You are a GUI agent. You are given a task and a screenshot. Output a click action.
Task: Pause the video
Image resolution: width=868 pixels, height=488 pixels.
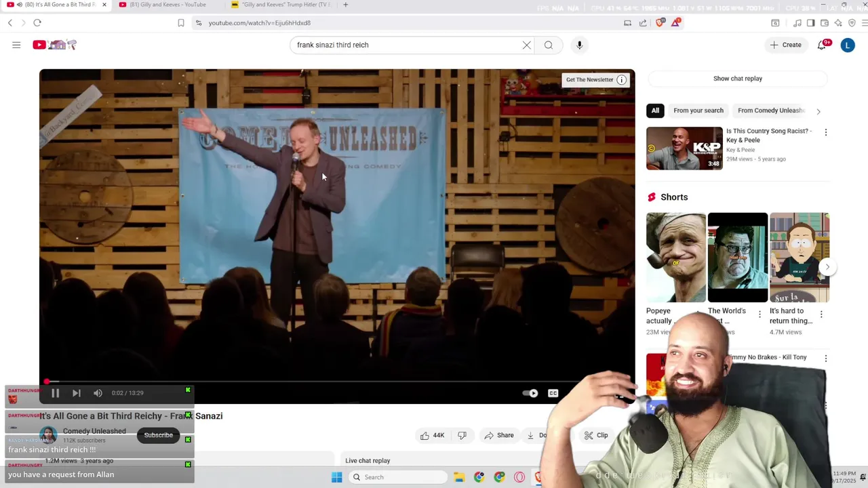[56, 393]
